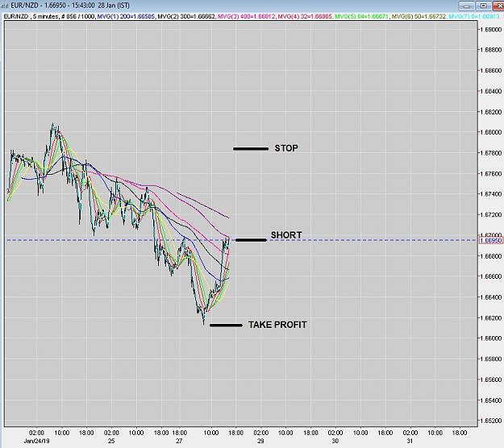Minimize the EUR/NZD chart window
This screenshot has height=448, width=504.
tap(466, 6)
